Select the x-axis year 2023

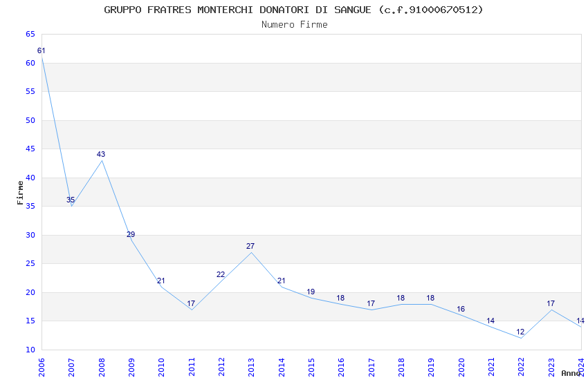click(551, 368)
